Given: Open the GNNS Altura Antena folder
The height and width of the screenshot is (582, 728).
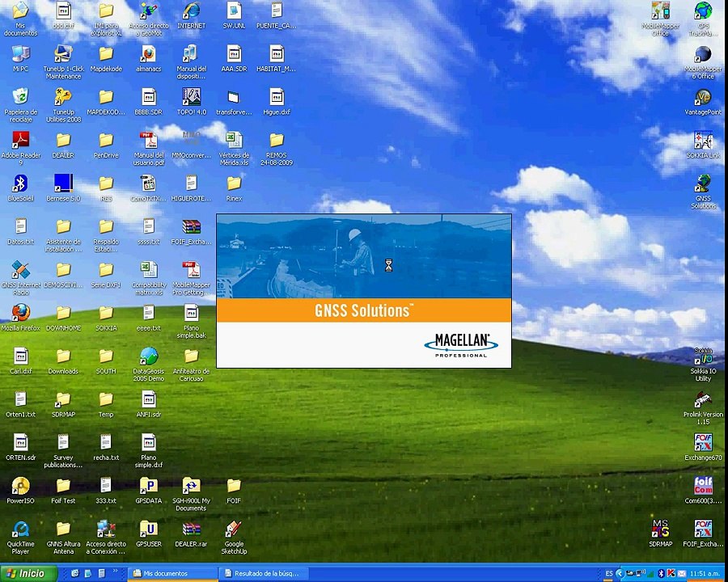Looking at the screenshot, I should pyautogui.click(x=63, y=529).
